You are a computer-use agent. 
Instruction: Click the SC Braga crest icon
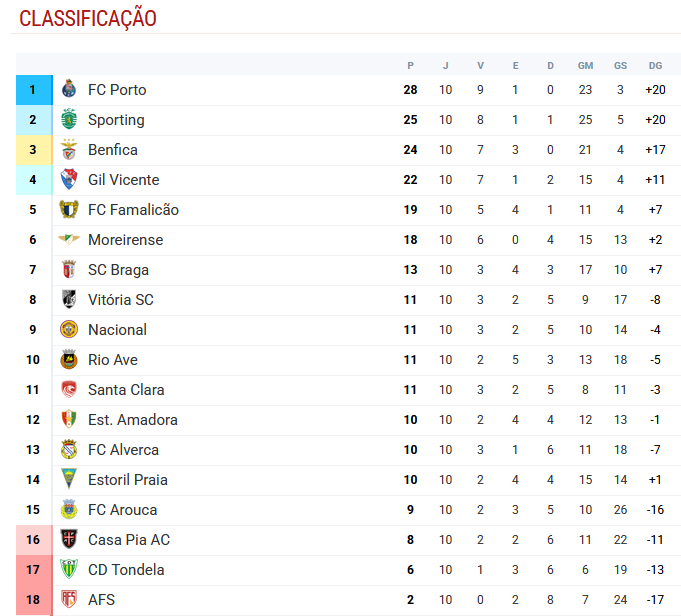(69, 270)
